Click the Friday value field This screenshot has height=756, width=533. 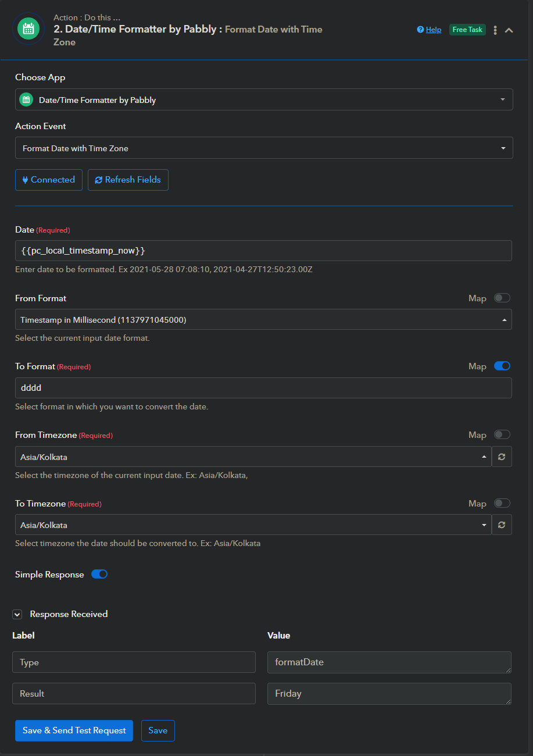point(389,694)
